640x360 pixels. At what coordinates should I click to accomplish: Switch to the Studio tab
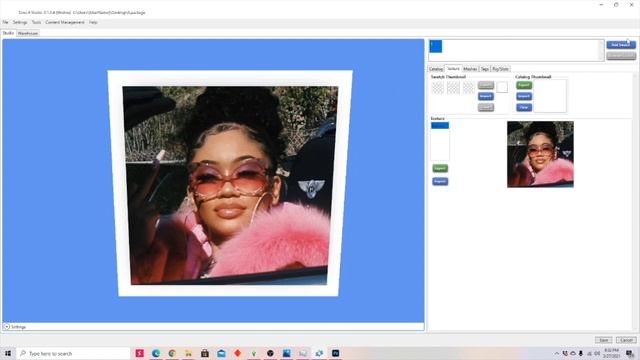click(8, 33)
